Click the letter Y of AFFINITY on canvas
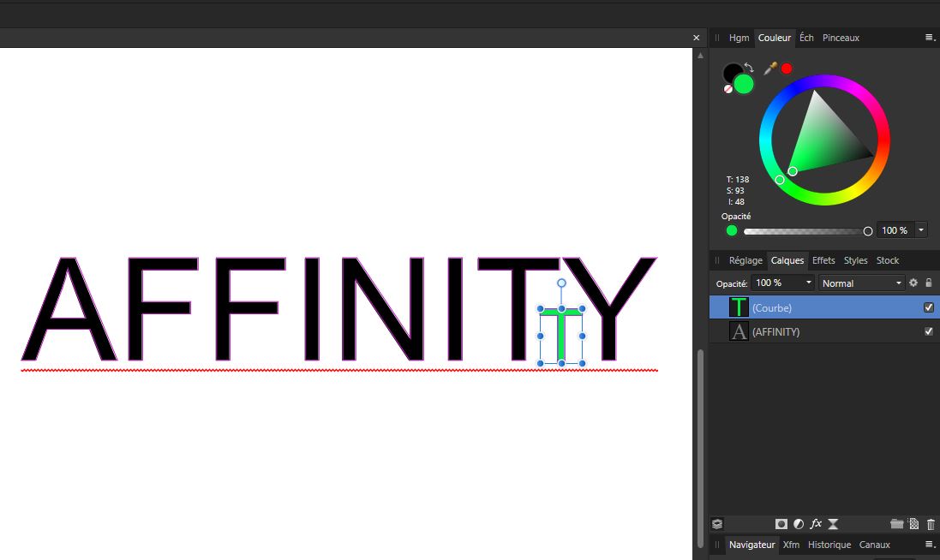 [x=609, y=309]
